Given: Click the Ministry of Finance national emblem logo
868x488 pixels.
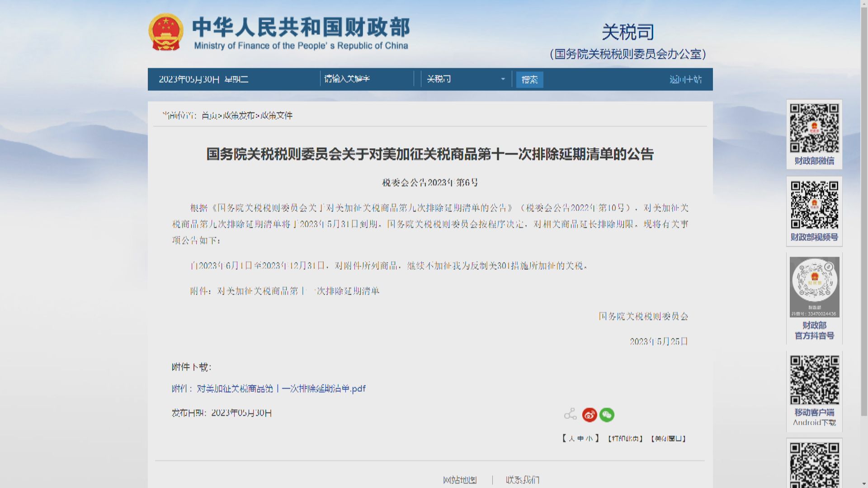Looking at the screenshot, I should tap(167, 32).
